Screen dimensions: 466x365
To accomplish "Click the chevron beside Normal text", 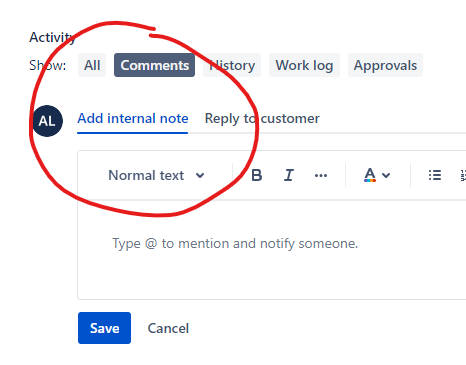I will point(200,175).
